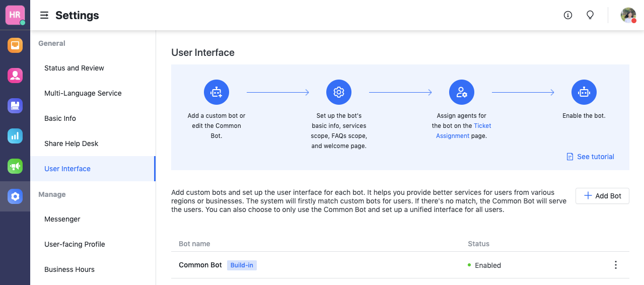The image size is (644, 285).
Task: Open Share Help Desk settings
Action: pos(71,144)
